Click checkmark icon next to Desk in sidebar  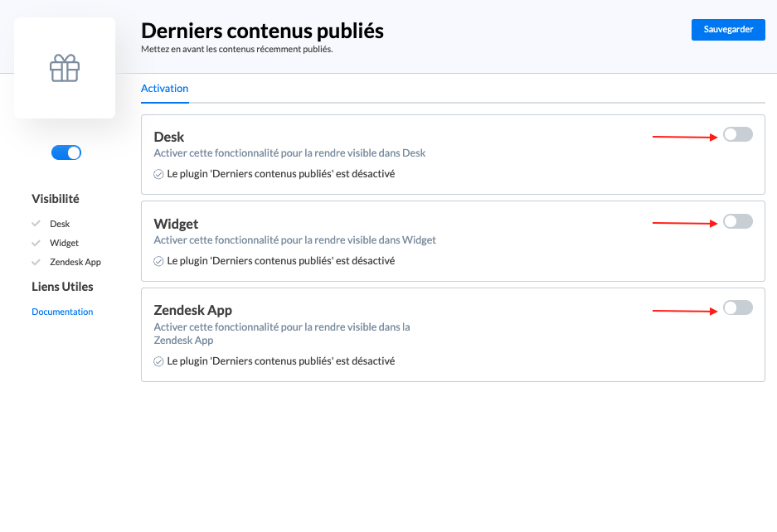[36, 224]
